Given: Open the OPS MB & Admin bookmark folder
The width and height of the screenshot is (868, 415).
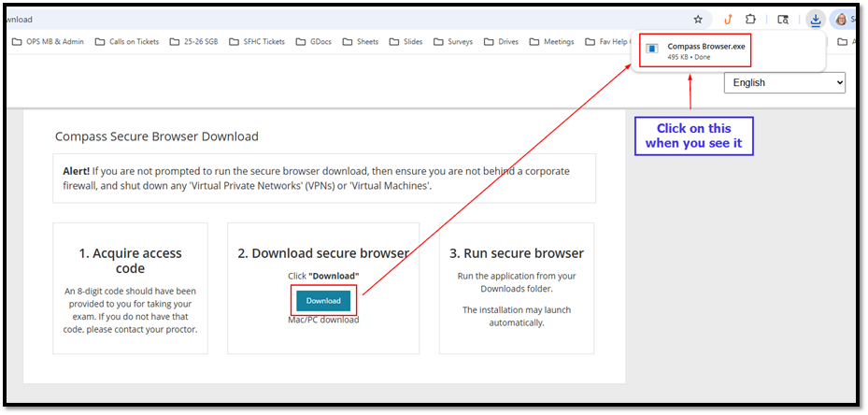Looking at the screenshot, I should click(48, 41).
